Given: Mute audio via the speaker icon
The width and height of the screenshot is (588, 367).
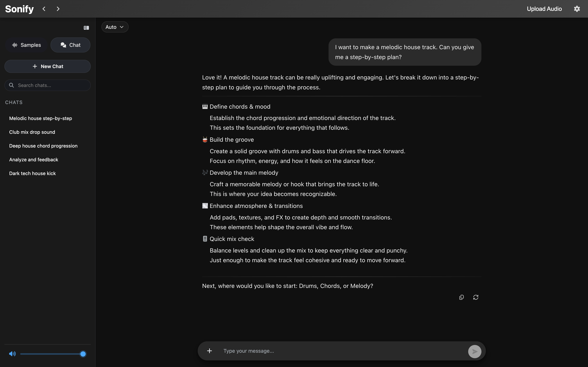Looking at the screenshot, I should tap(12, 354).
